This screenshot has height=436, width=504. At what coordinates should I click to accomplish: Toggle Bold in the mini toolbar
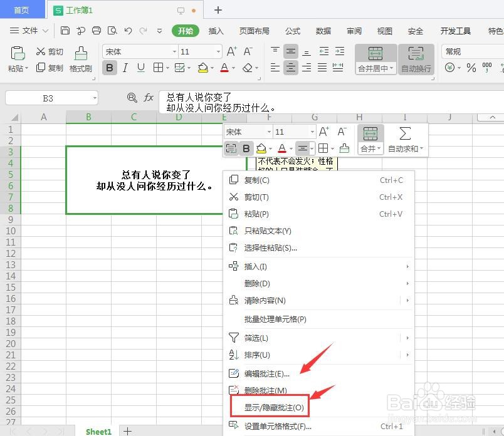(246, 148)
